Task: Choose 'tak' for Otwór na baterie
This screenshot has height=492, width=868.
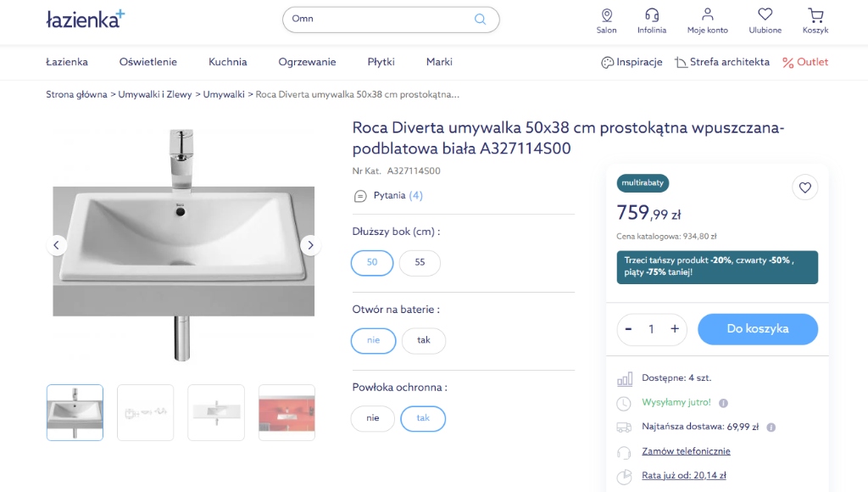Action: tap(424, 340)
